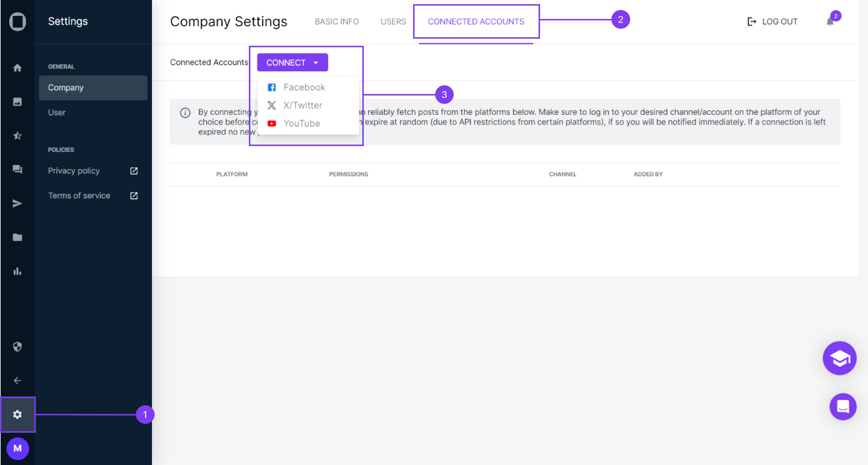Image resolution: width=868 pixels, height=465 pixels.
Task: Choose Facebook from the connect menu
Action: coord(304,87)
